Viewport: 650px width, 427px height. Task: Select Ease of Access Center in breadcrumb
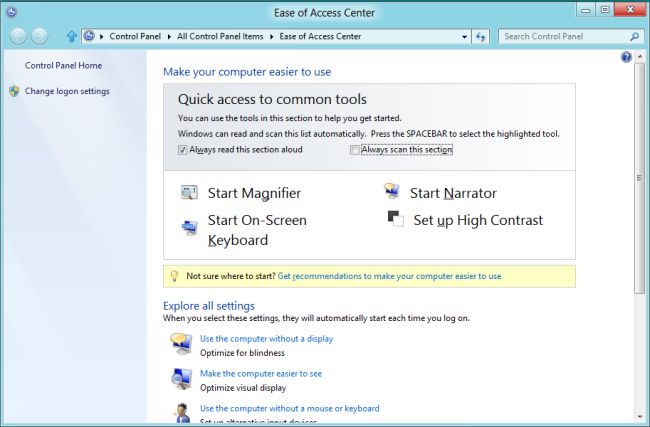coord(320,36)
